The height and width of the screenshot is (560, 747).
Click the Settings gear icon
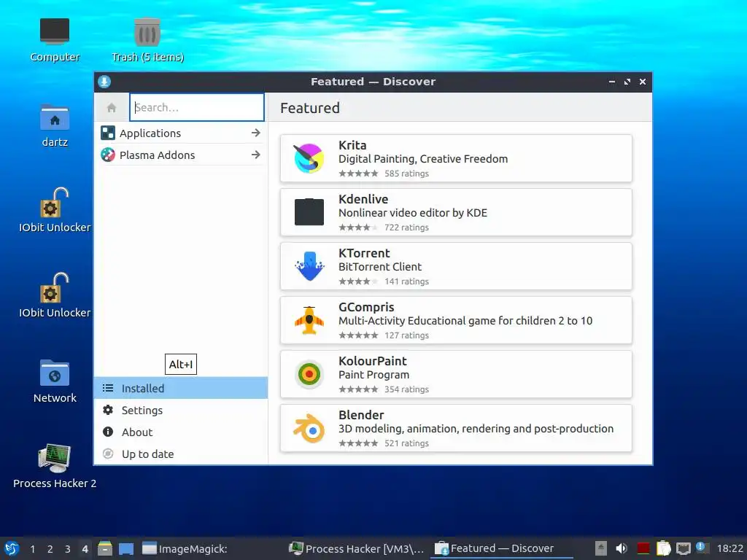(108, 410)
